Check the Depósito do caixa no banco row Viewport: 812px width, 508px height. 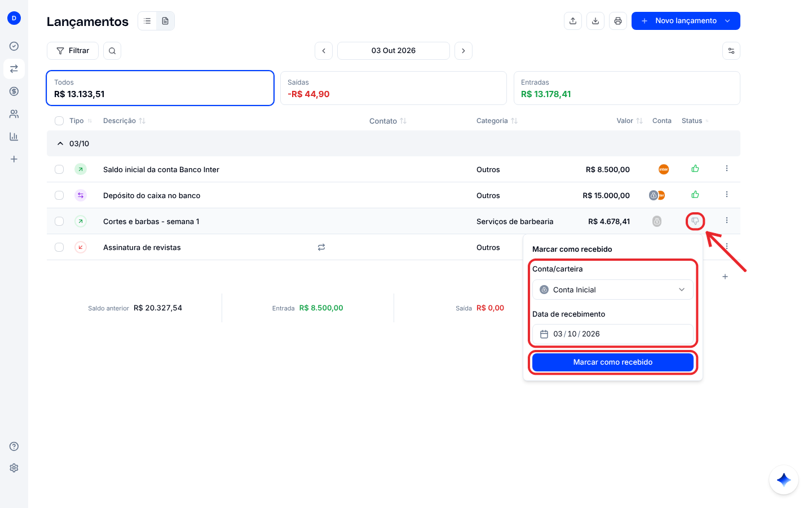59,195
